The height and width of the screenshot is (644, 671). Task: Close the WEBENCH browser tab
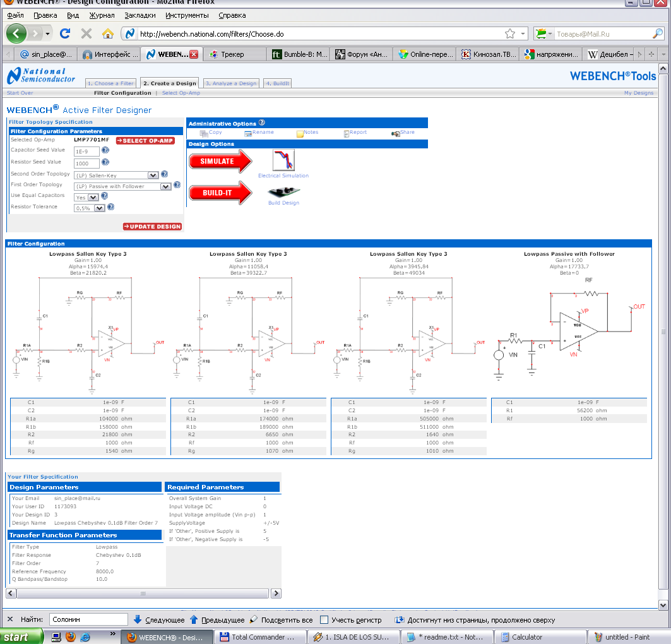194,54
